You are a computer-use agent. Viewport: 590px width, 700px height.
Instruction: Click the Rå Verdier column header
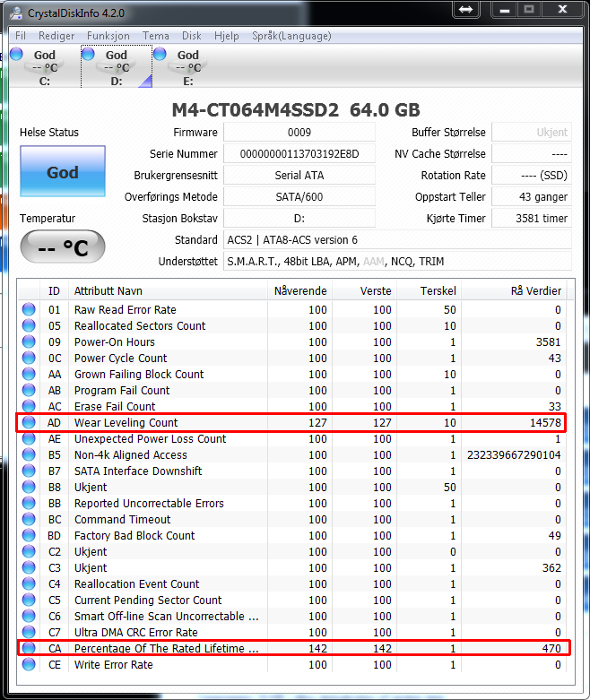pyautogui.click(x=514, y=291)
